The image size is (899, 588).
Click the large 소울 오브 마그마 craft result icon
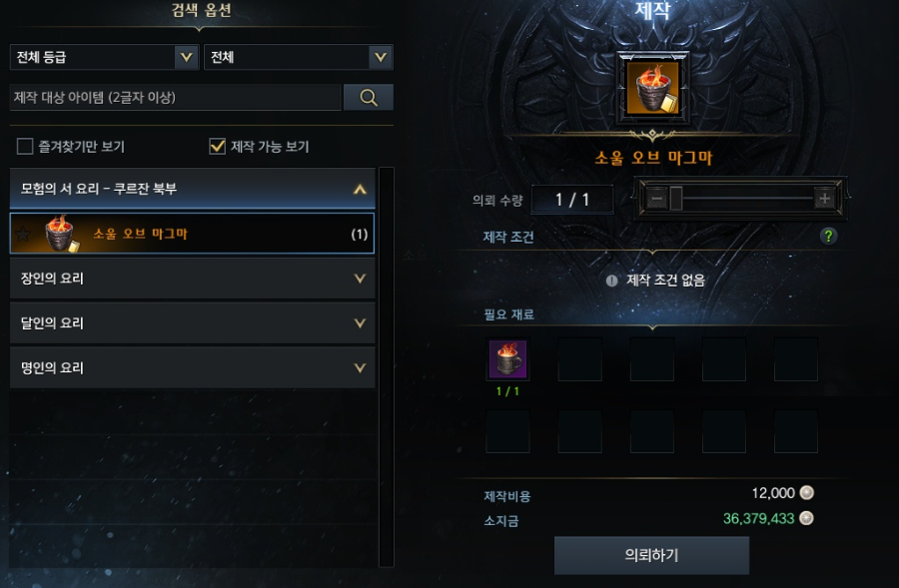(x=652, y=88)
